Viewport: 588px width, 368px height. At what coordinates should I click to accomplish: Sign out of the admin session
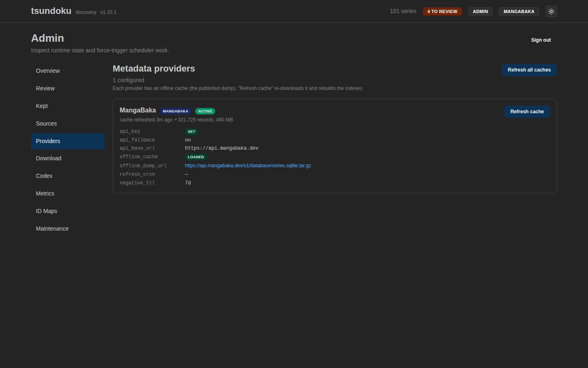[x=541, y=40]
